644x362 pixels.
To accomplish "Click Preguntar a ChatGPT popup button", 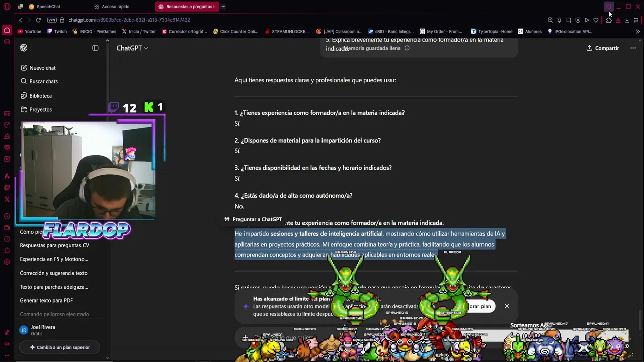I will 253,219.
